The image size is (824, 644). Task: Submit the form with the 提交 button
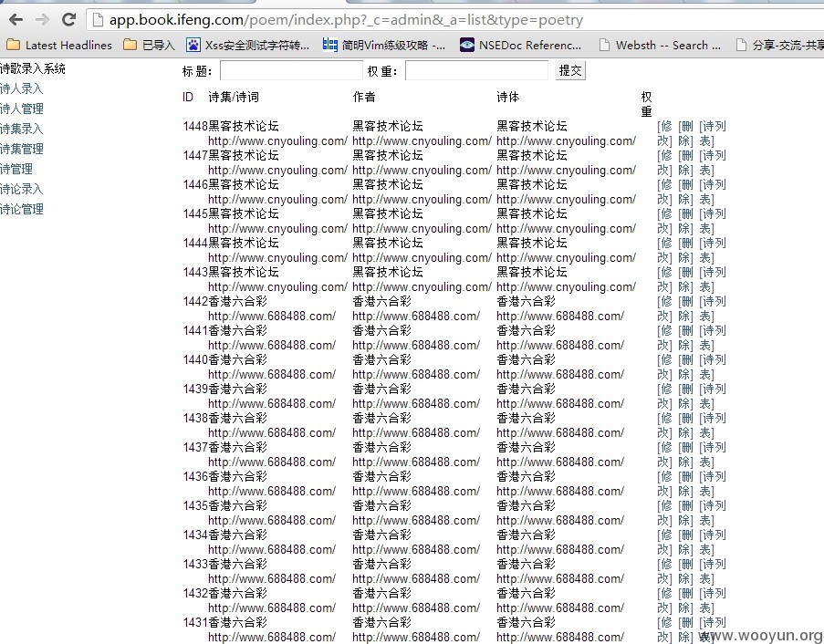tap(570, 70)
